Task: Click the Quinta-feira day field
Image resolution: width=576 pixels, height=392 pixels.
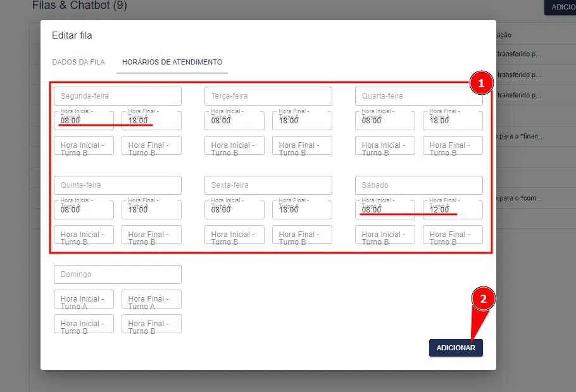Action: point(118,185)
